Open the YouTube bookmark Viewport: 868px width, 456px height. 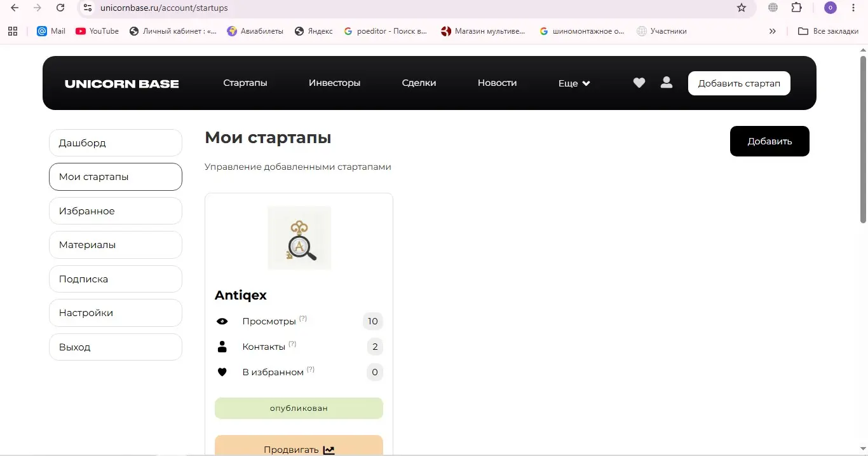(x=97, y=31)
